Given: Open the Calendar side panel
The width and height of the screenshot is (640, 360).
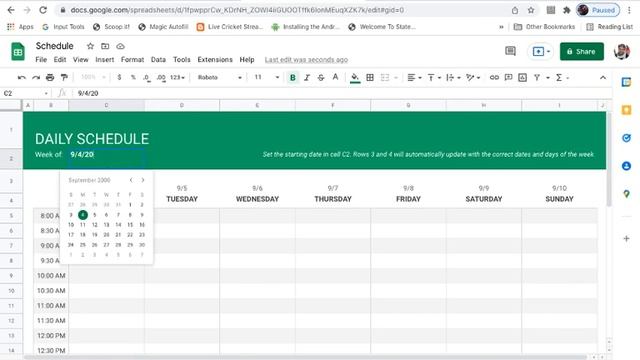Looking at the screenshot, I should coord(626,82).
